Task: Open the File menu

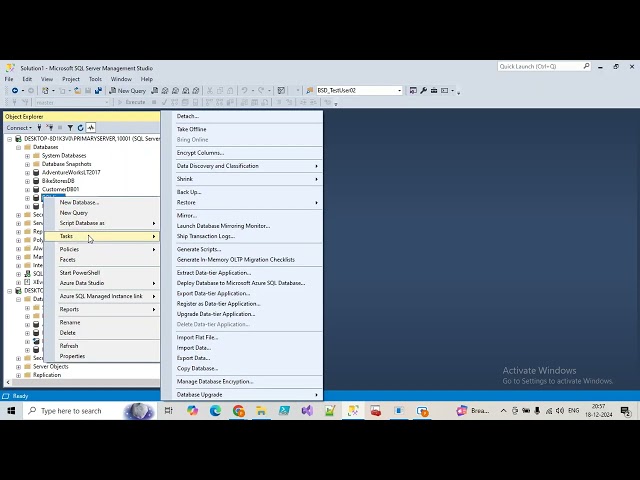Action: coord(9,79)
